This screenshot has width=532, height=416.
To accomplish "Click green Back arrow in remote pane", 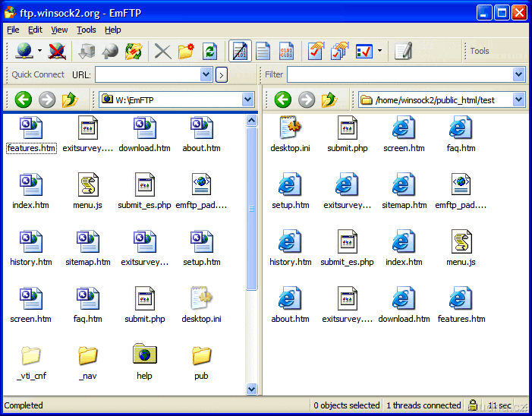I will tap(283, 99).
